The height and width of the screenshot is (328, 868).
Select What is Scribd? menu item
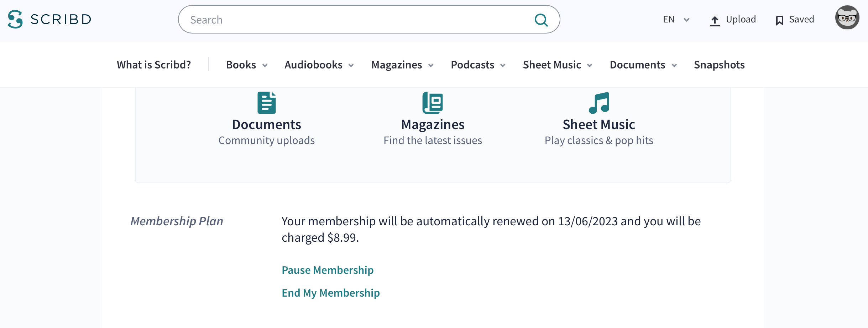pos(154,65)
